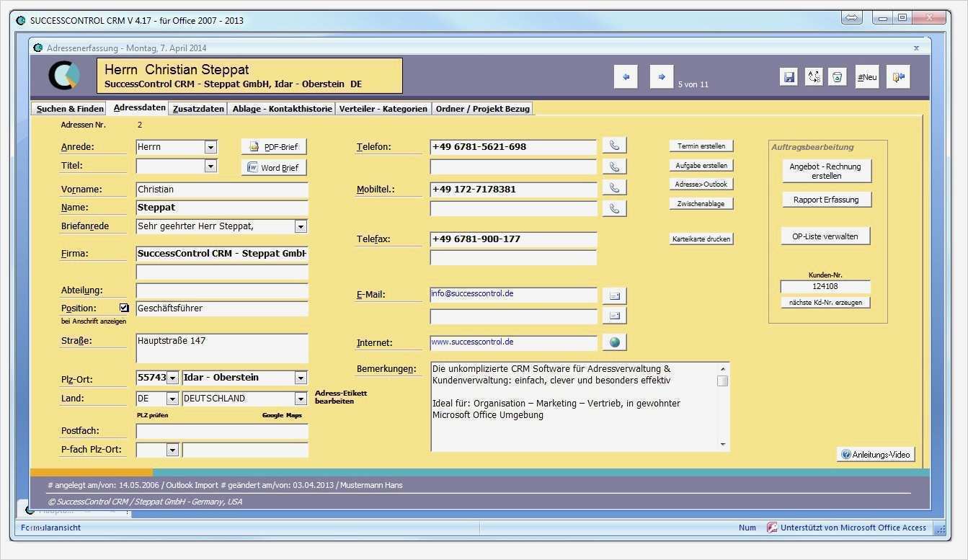
Task: Open website using the globe icon
Action: coord(614,342)
